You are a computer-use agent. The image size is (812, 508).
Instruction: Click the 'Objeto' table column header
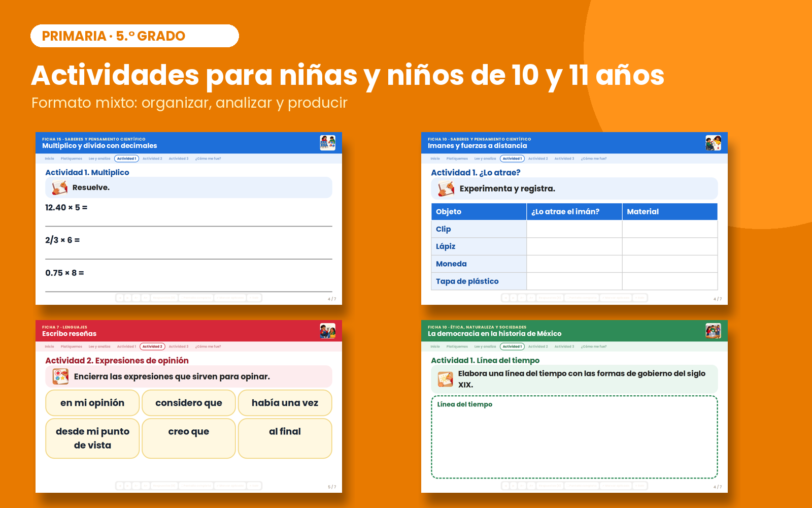click(x=479, y=212)
